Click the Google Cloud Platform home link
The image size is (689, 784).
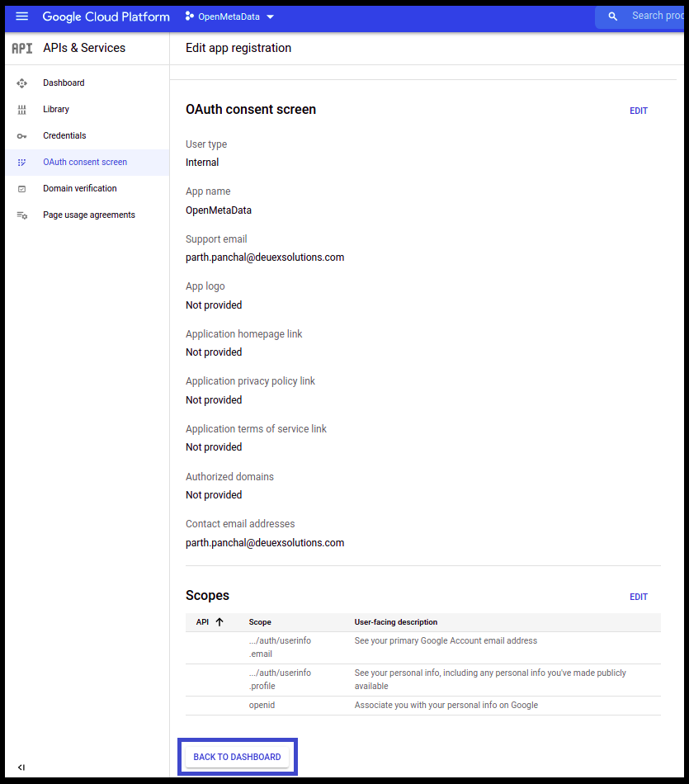106,16
